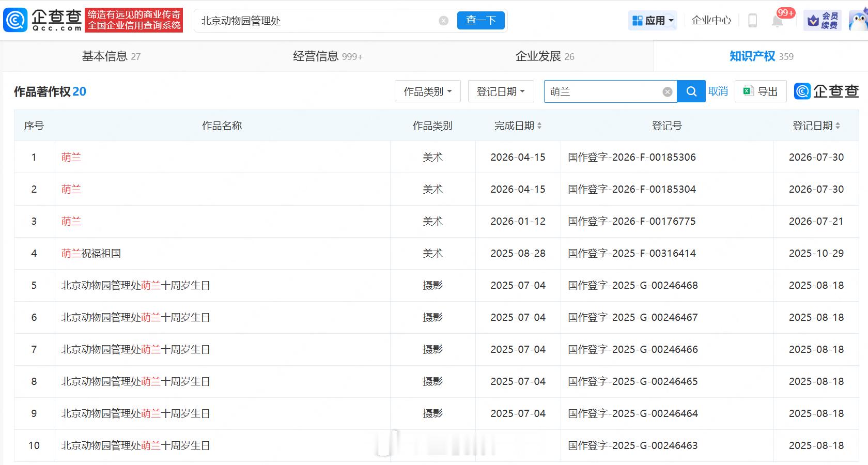Click the 导出 export button

(x=761, y=91)
